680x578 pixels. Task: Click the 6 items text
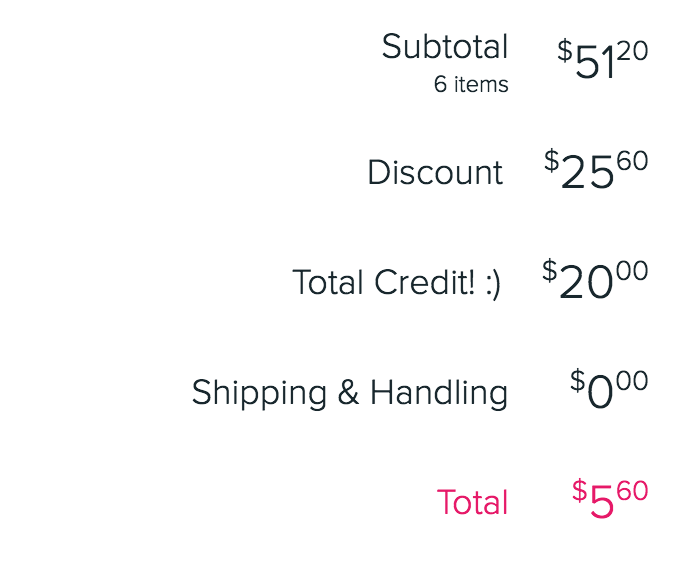coord(471,84)
